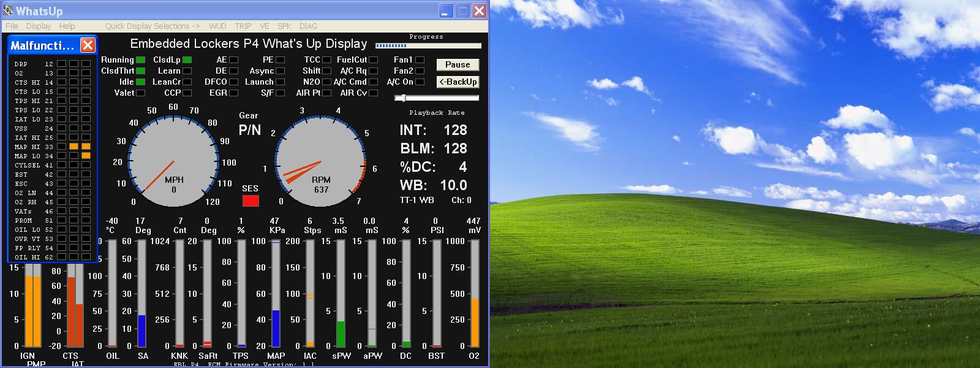Click the Playback Rate slider handle
This screenshot has width=980, height=368.
(x=402, y=98)
